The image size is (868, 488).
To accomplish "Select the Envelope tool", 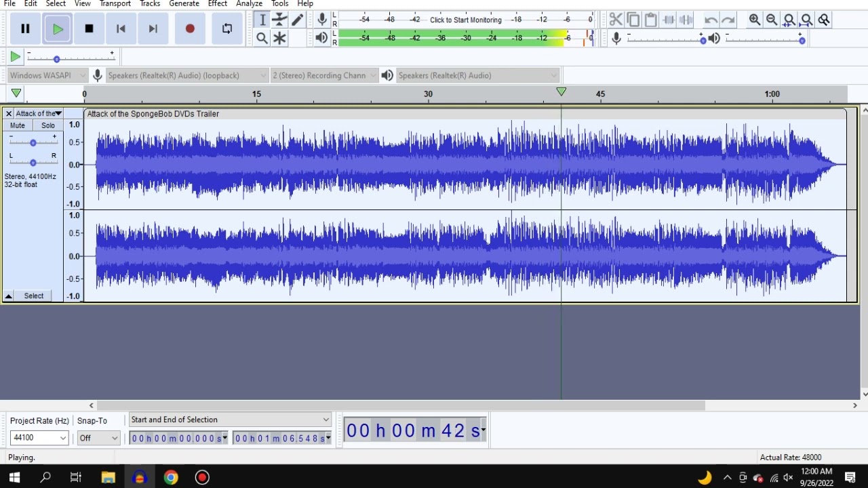I will click(279, 20).
